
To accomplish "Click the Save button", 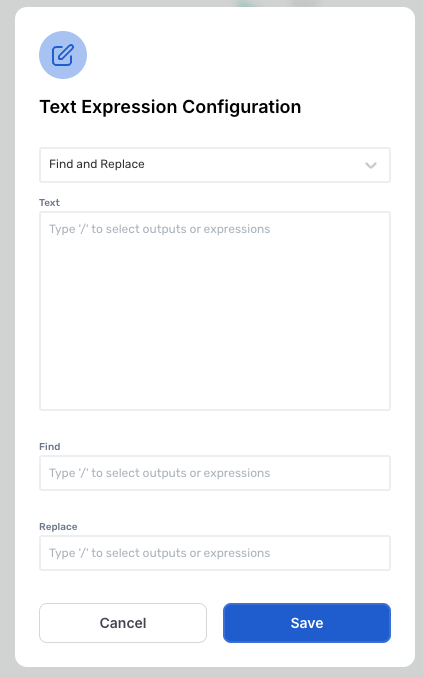I will tap(307, 623).
